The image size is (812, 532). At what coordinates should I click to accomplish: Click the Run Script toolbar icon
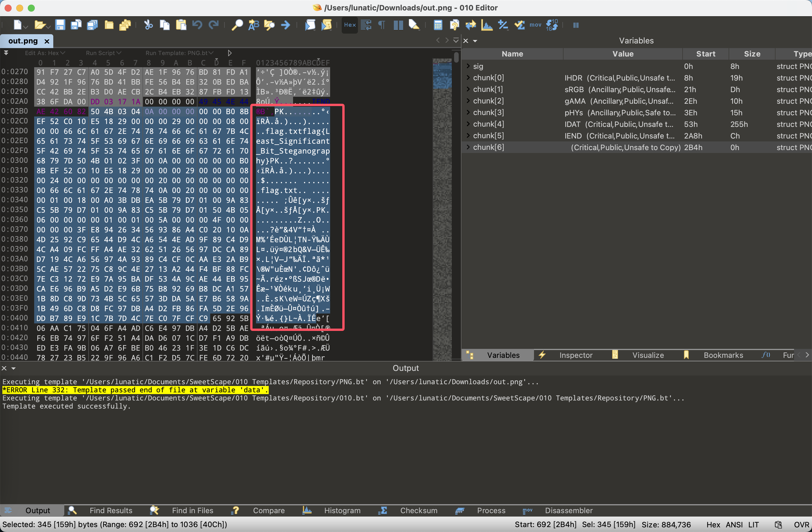pos(310,25)
